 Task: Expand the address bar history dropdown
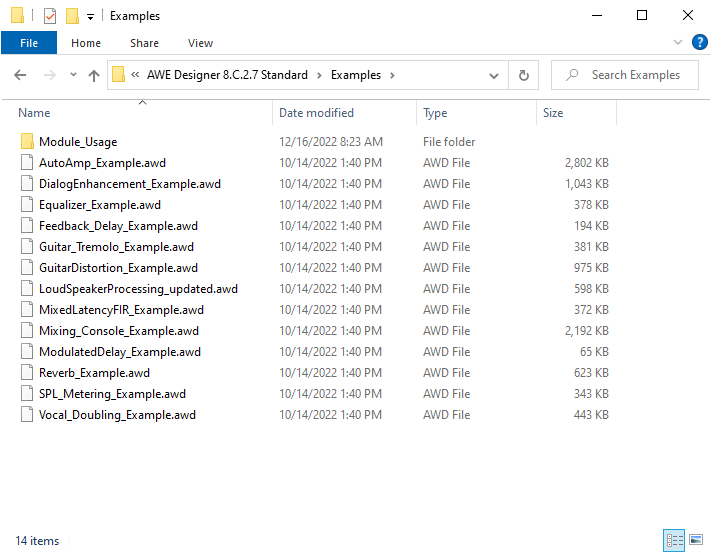(x=494, y=75)
